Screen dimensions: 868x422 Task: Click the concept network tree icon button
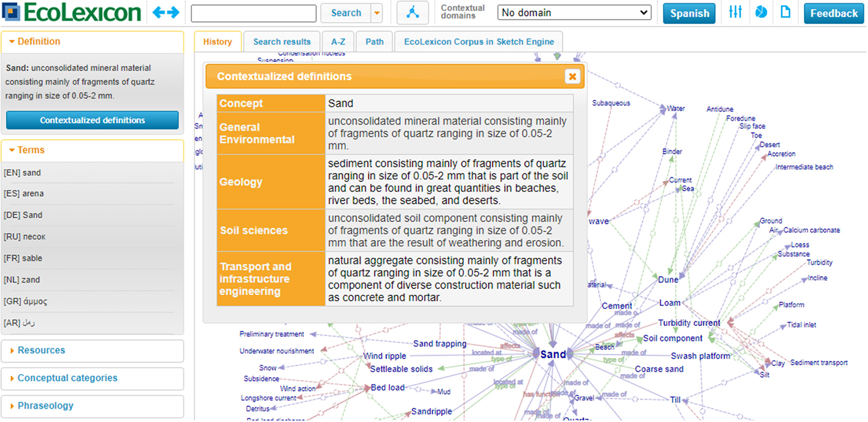(412, 13)
